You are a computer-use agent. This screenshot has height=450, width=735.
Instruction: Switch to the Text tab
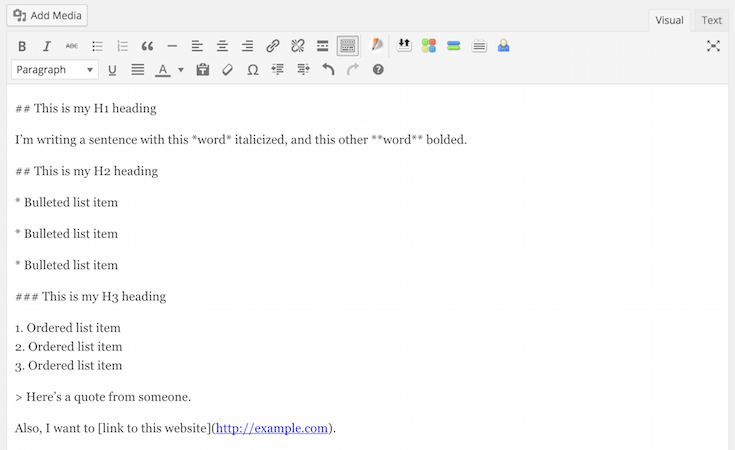711,20
